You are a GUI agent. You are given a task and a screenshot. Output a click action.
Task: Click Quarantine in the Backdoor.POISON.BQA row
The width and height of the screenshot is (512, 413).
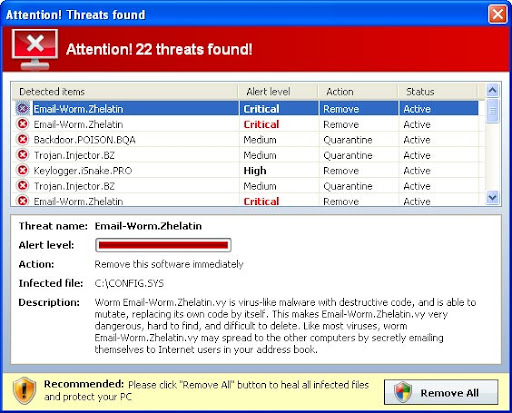(x=348, y=140)
